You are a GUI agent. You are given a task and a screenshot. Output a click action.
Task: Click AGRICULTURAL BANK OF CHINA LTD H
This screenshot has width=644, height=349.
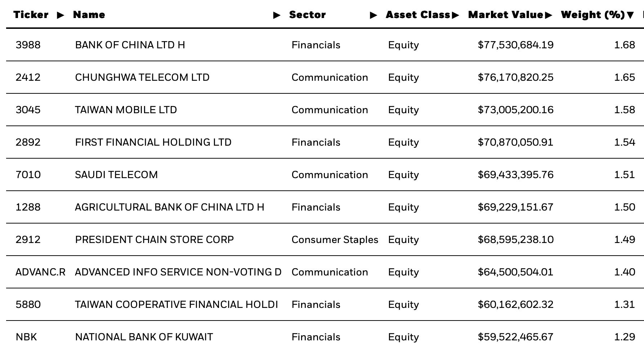pos(170,207)
